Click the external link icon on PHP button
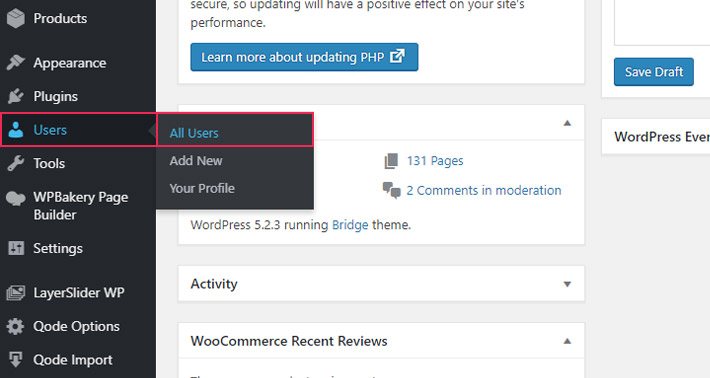 tap(397, 56)
